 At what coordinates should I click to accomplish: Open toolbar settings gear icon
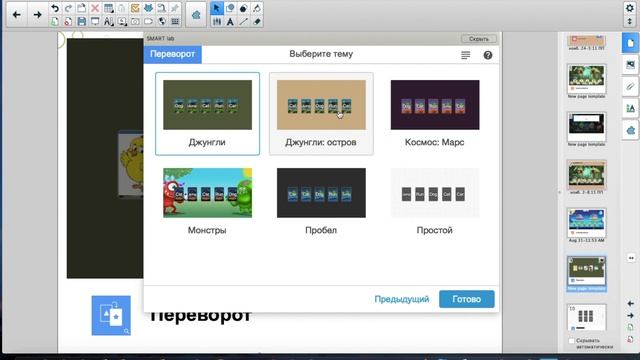(629, 8)
